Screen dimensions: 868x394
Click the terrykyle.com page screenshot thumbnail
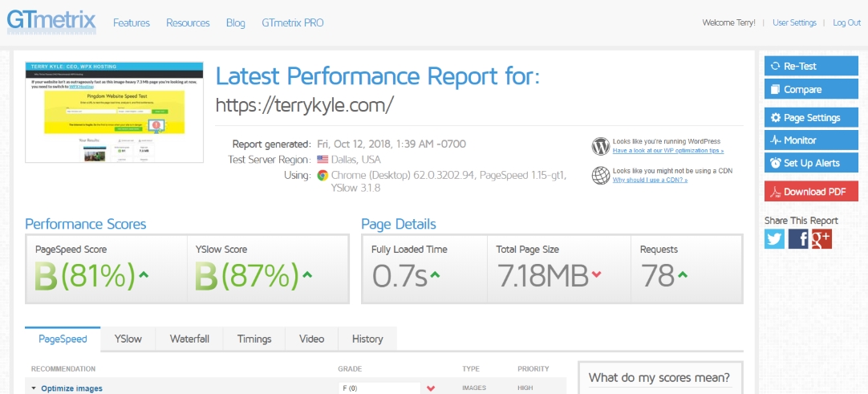click(114, 112)
